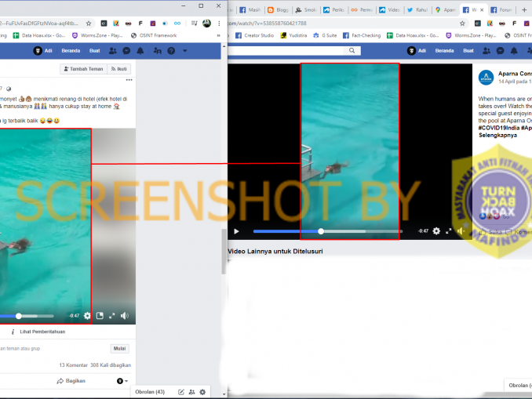Open notifications bell in left Facebook bar
Image resolution: width=532 pixels, height=399 pixels.
tap(140, 51)
